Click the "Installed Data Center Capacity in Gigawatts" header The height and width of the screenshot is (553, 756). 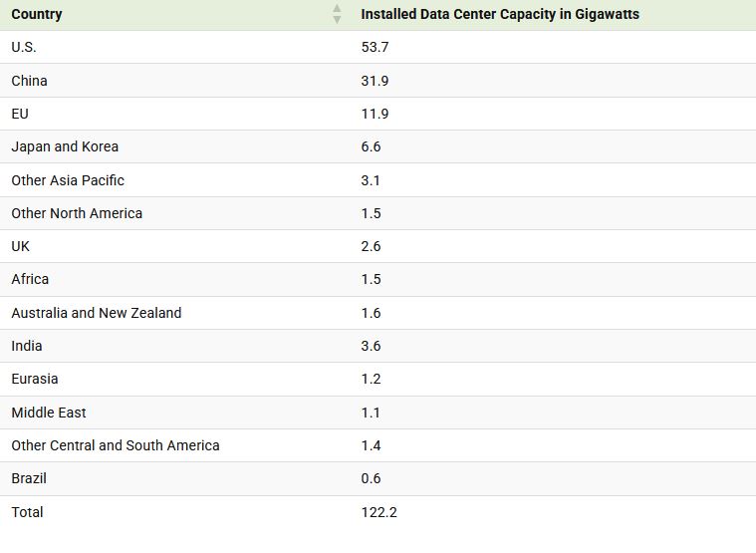[500, 14]
